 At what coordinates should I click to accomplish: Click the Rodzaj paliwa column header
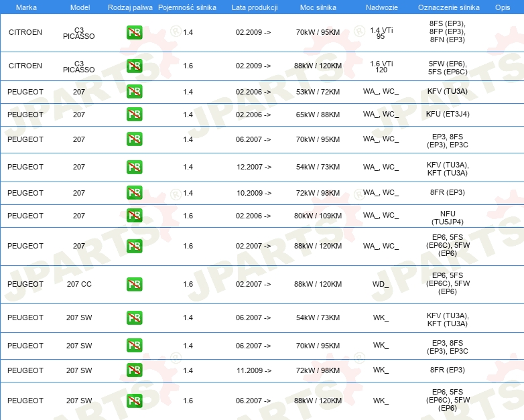[x=130, y=7]
